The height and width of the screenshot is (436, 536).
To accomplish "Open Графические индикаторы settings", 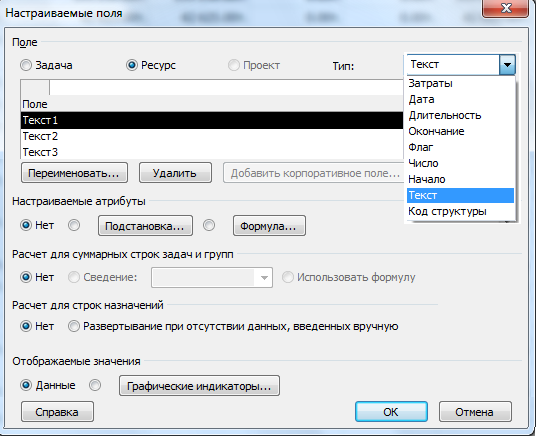I will [x=199, y=386].
